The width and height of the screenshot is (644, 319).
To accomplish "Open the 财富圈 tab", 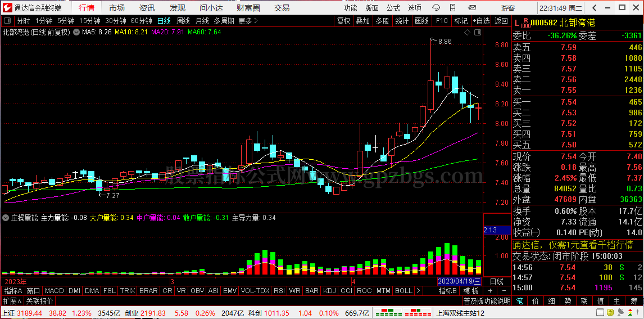I will point(248,8).
